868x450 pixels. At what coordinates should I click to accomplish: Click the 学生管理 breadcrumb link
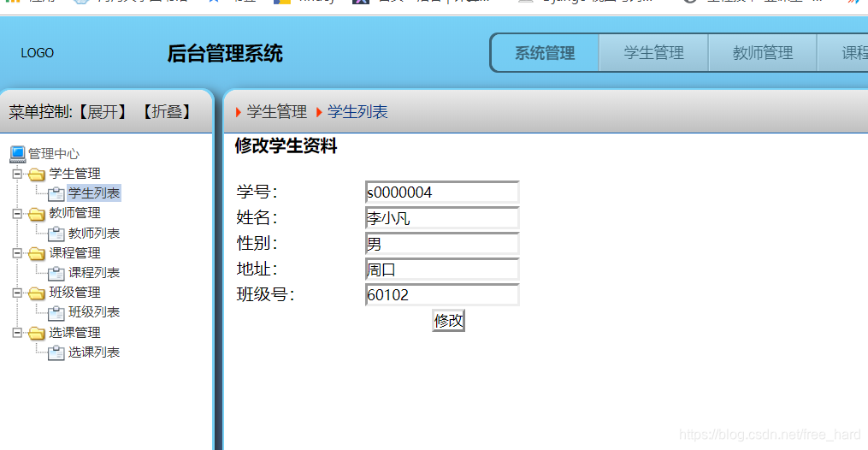(x=277, y=112)
